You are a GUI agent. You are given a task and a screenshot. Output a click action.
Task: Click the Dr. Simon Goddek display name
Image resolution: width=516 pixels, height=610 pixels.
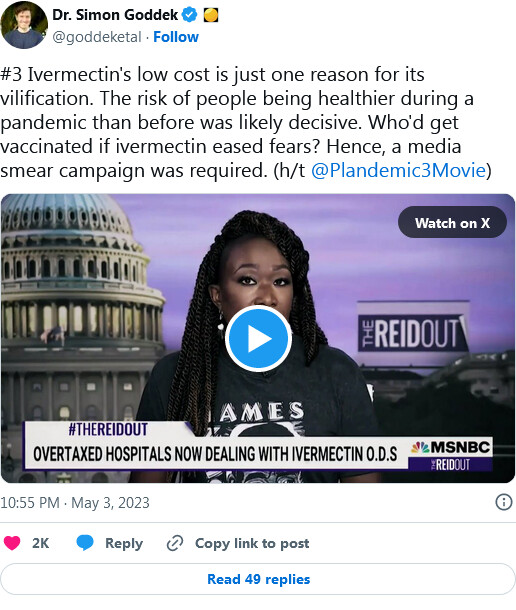coord(115,15)
